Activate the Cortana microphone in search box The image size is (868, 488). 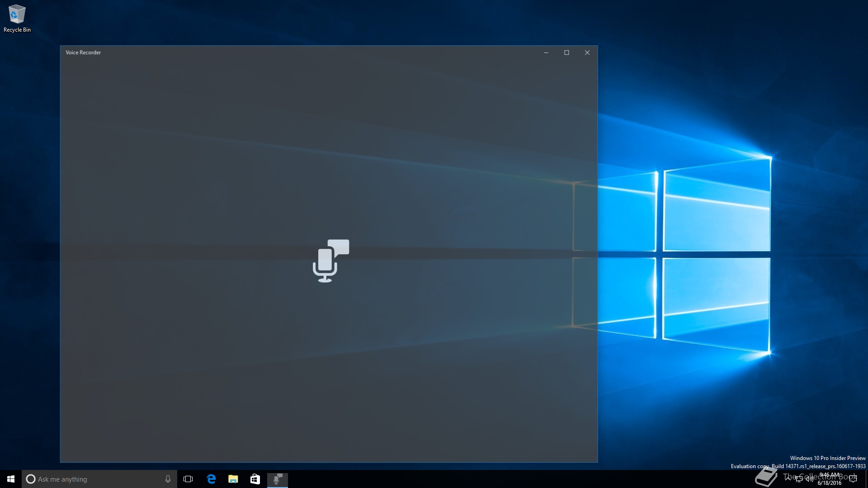168,479
